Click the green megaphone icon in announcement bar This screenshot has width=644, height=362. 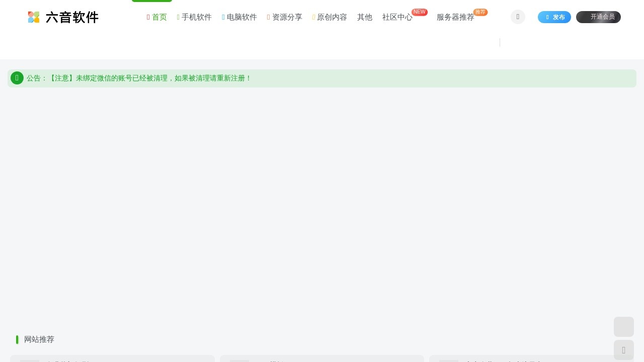coord(17,78)
